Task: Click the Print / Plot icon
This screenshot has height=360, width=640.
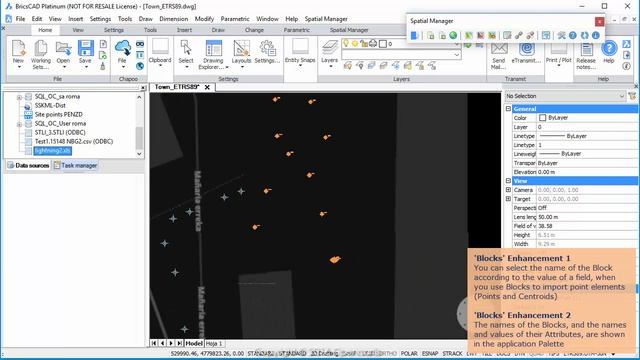Action: 558,49
